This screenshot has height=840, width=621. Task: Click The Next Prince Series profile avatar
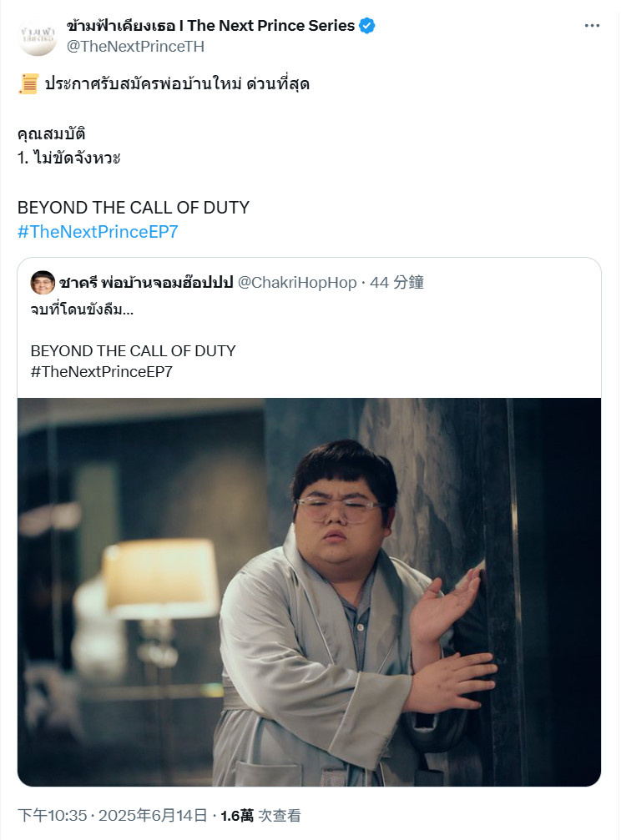(x=38, y=36)
